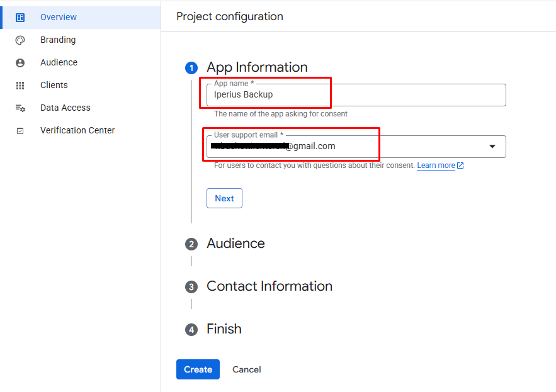556x392 pixels.
Task: Click the 'For users to contact you' helper text
Action: click(x=315, y=165)
